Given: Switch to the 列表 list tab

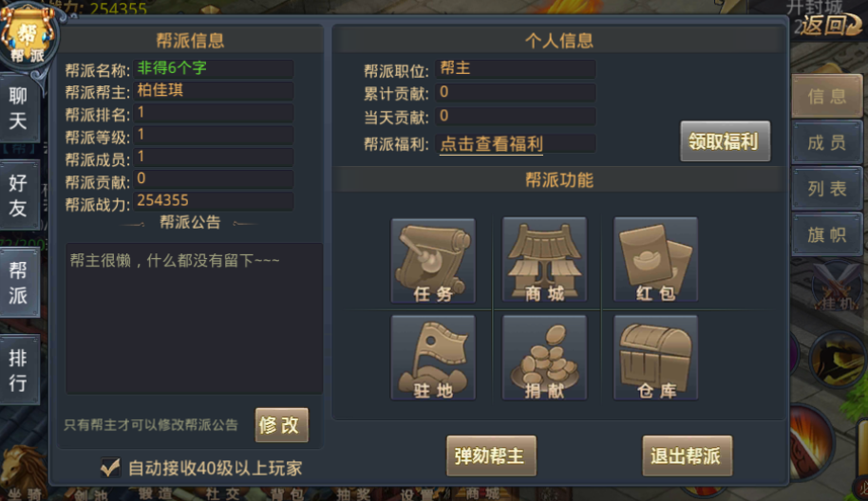Looking at the screenshot, I should [x=827, y=189].
